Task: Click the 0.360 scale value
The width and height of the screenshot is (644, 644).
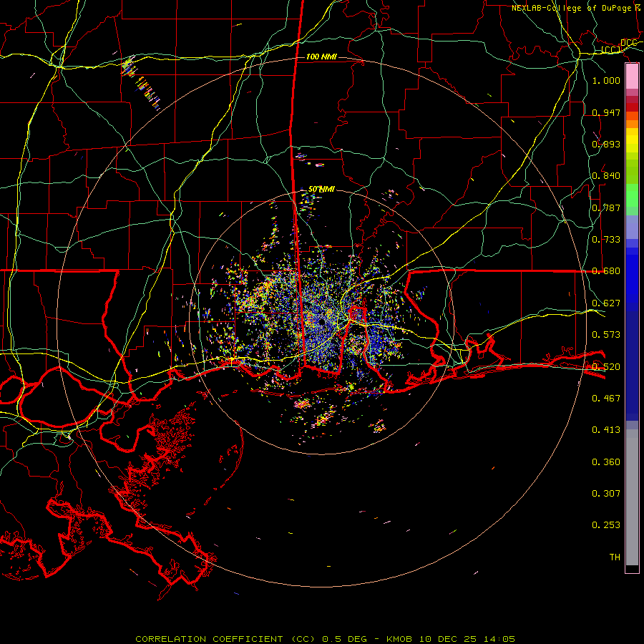Action: coord(606,462)
